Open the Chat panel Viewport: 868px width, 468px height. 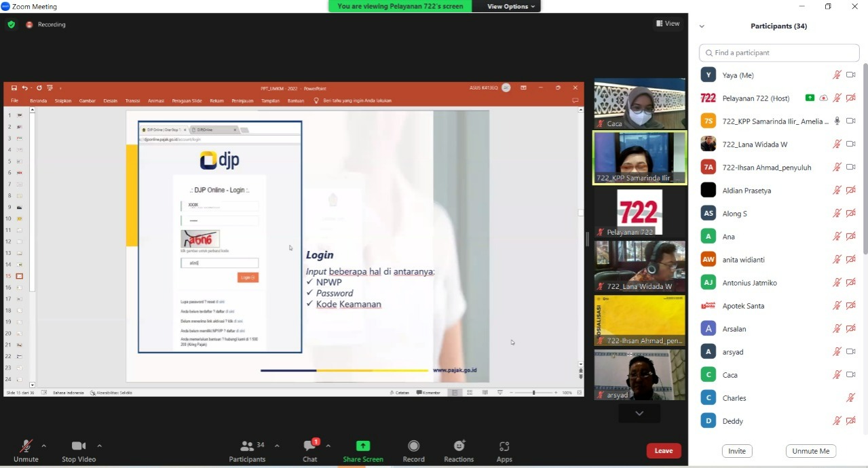pos(310,446)
